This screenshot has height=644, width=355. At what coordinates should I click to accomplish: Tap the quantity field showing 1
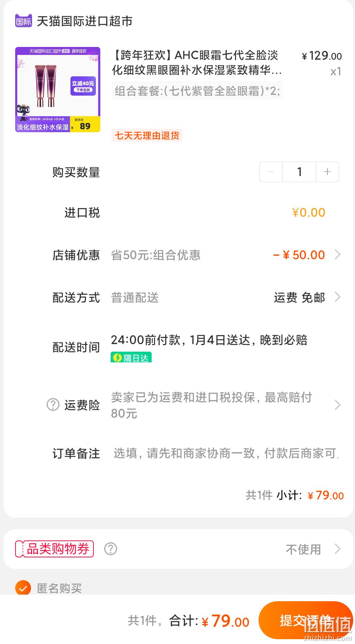click(299, 172)
